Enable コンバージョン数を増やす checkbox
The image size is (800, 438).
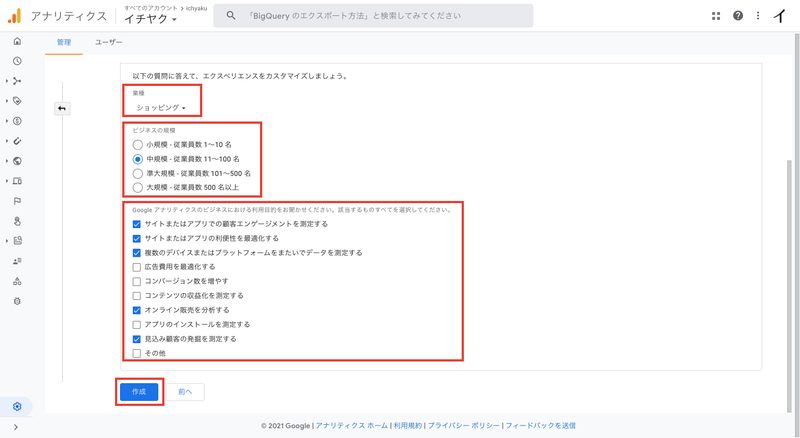(x=137, y=281)
